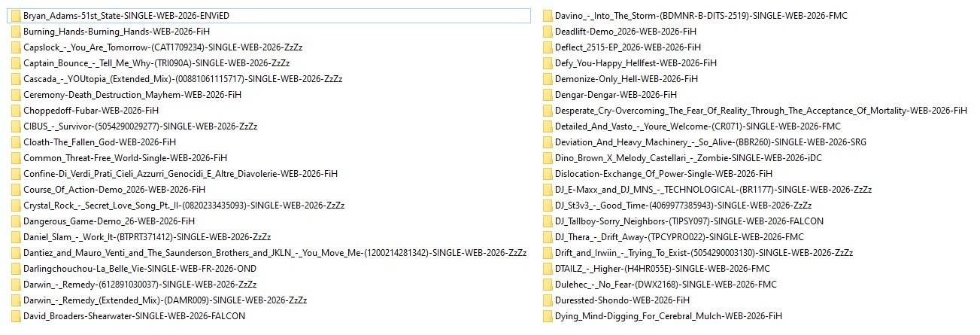Click the folder icon for Bryan_Adams-51st_State

pyautogui.click(x=16, y=15)
